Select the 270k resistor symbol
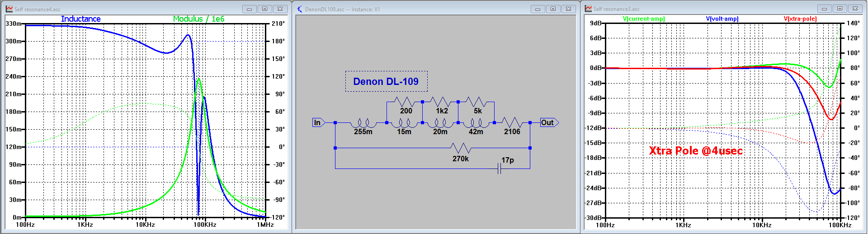 461,148
